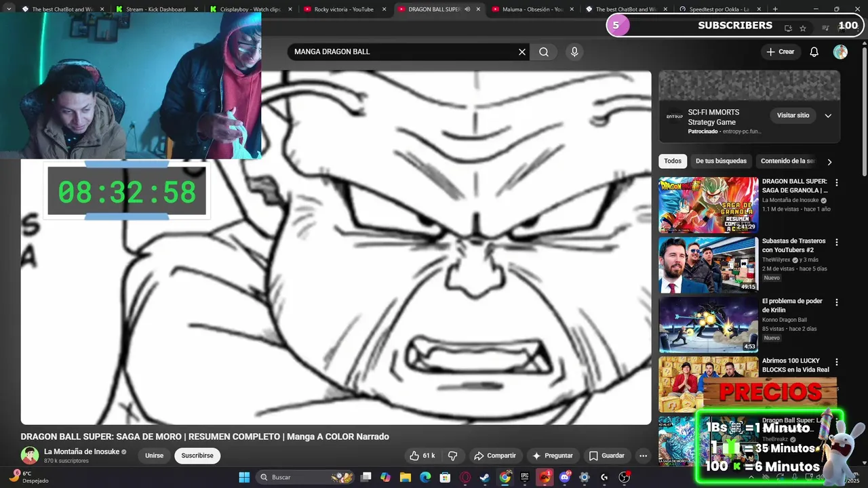868x488 pixels.
Task: Open Subastas de Trasteros video thumbnail
Action: point(708,265)
